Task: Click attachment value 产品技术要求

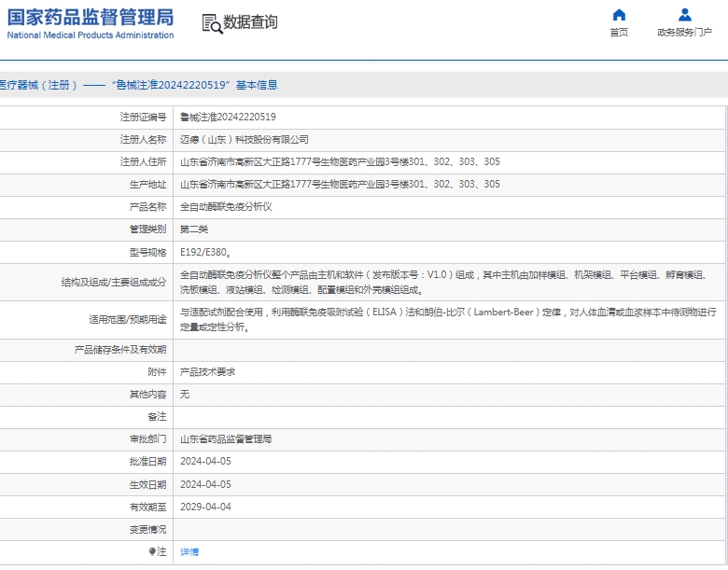Action: [x=207, y=372]
